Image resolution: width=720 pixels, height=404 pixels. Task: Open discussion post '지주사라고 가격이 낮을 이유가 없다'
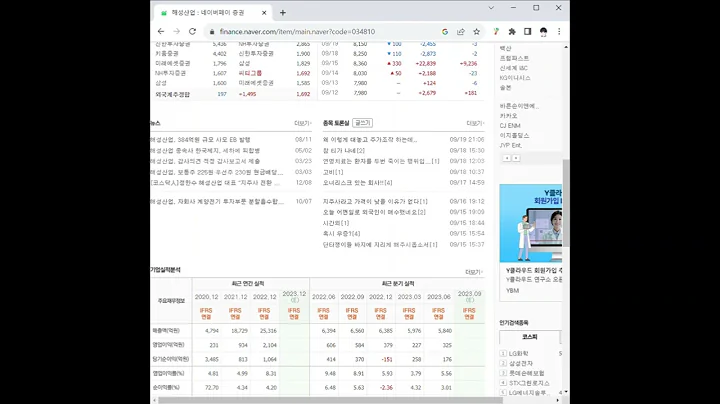point(375,202)
